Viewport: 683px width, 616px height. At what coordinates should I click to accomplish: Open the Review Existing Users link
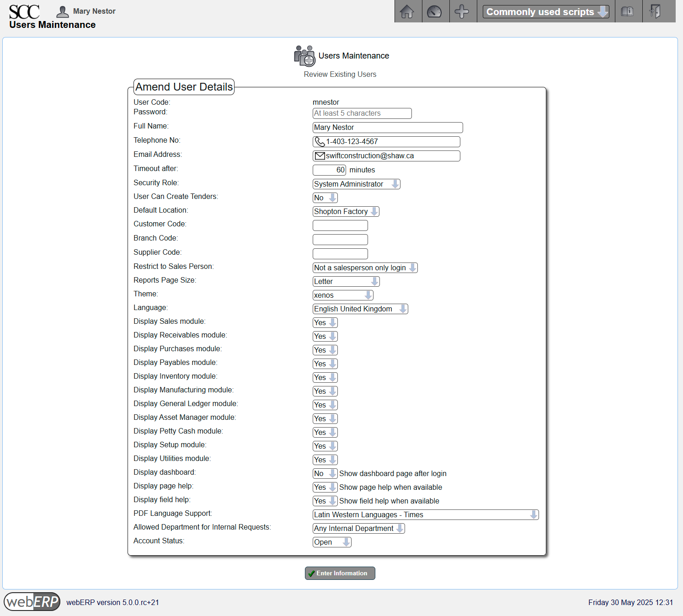point(340,74)
